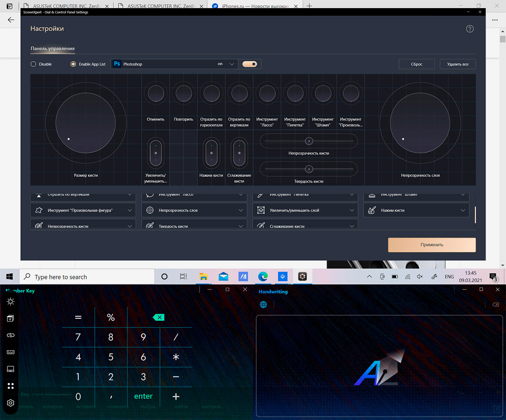Screen dimensions: 506x420
Task: Open the four-dot app launcher icon
Action: click(x=11, y=386)
